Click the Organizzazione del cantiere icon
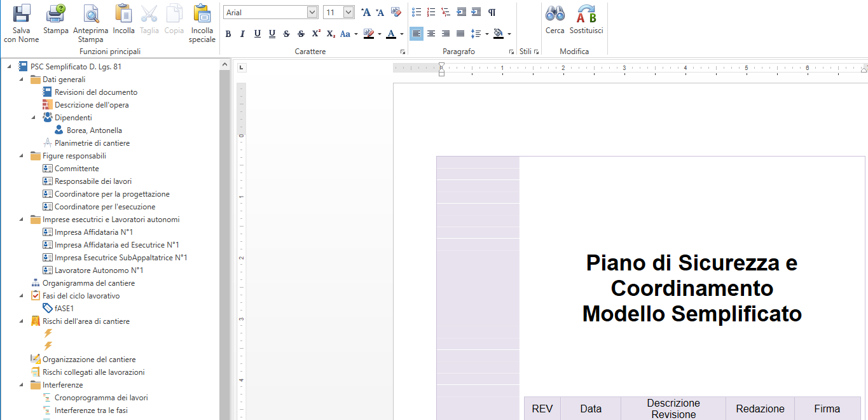 [x=36, y=360]
